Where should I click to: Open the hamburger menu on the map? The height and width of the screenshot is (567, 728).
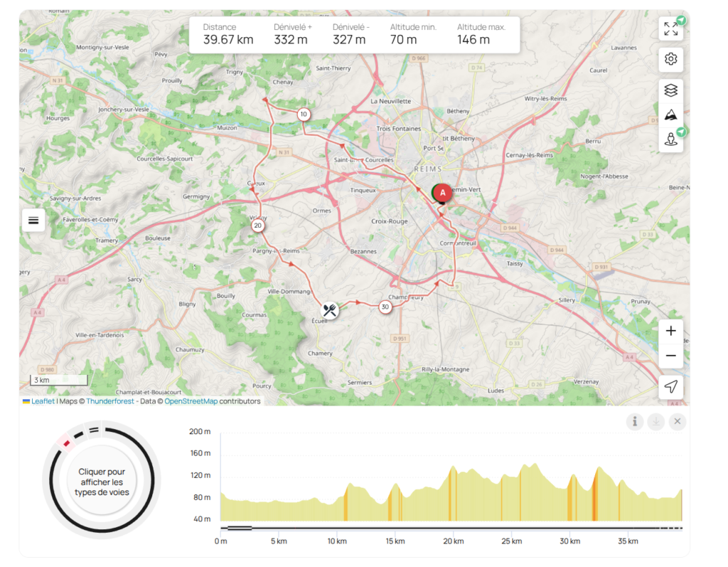(x=33, y=220)
